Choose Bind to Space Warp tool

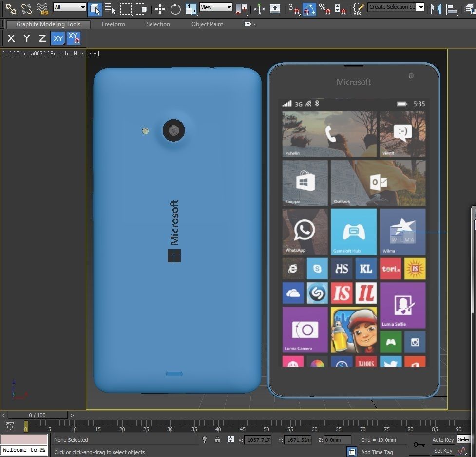pos(42,9)
